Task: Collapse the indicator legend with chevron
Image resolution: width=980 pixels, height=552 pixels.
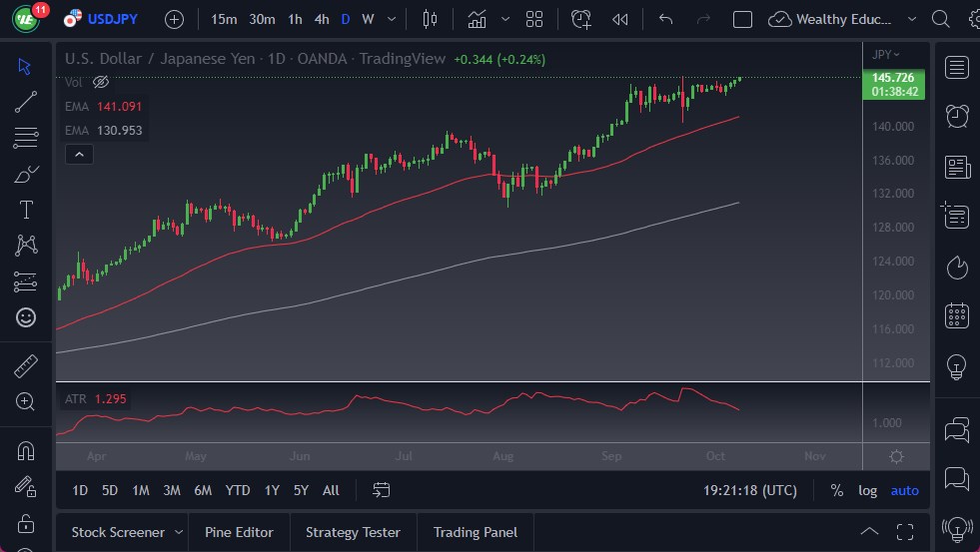Action: pyautogui.click(x=79, y=154)
